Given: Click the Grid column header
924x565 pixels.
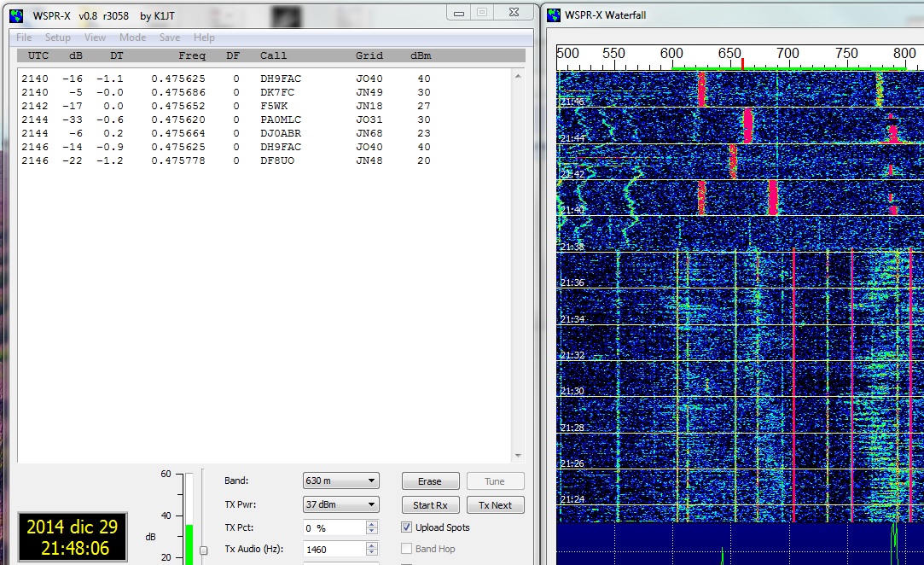Looking at the screenshot, I should click(x=369, y=55).
